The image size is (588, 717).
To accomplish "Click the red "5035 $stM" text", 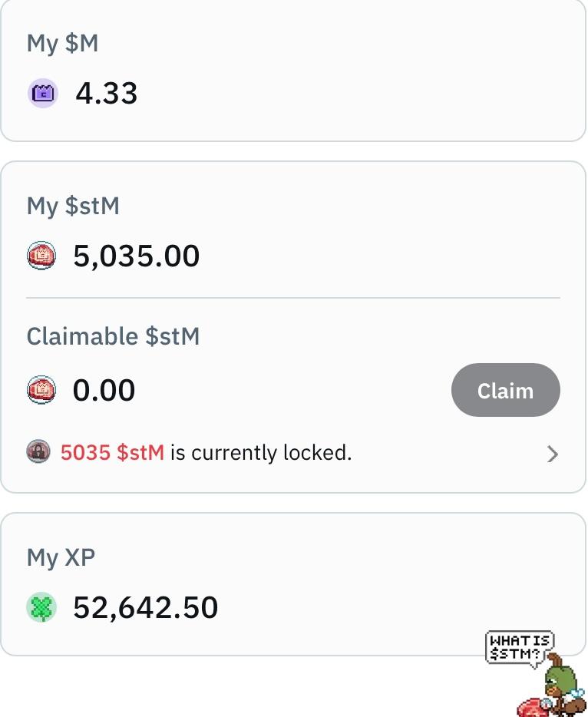I will click(x=112, y=453).
